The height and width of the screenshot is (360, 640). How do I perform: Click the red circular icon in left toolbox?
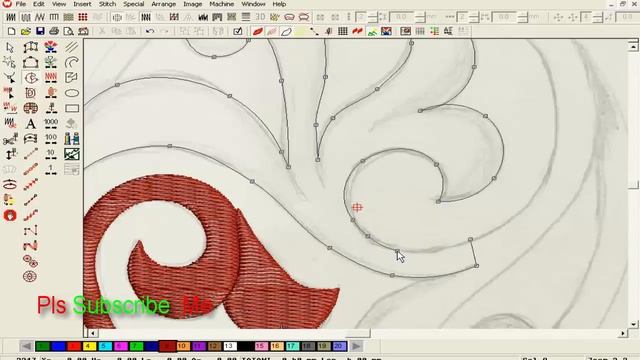tap(10, 215)
